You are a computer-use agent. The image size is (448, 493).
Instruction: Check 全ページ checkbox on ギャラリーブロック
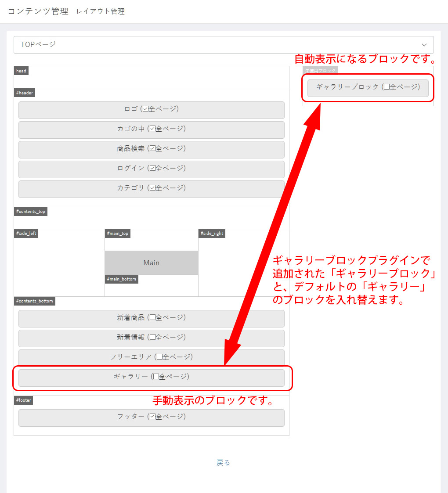click(387, 87)
